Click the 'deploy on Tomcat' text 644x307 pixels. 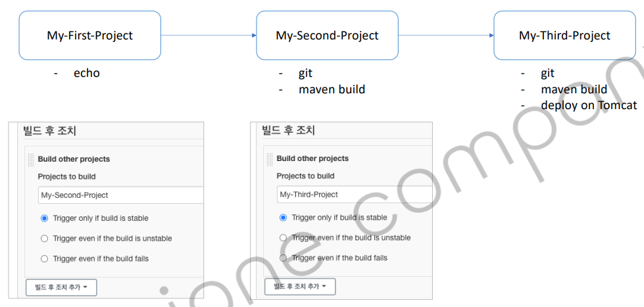[588, 105]
